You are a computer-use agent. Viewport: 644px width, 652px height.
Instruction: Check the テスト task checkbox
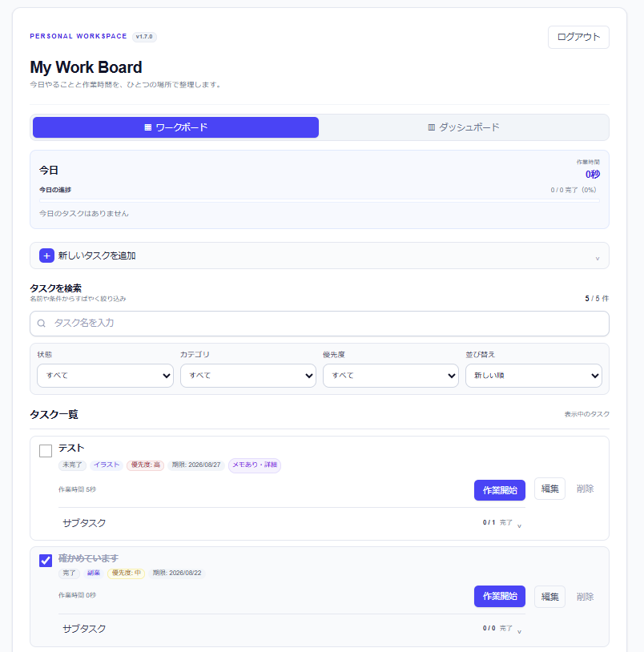point(46,451)
